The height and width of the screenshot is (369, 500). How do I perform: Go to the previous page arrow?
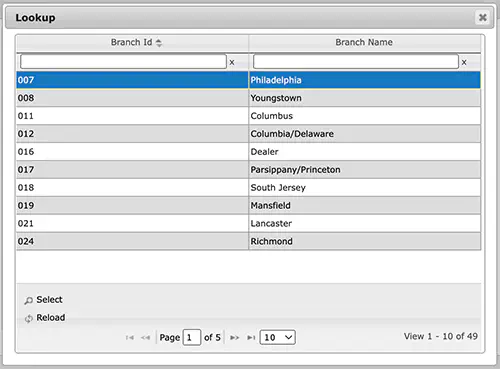coord(145,338)
